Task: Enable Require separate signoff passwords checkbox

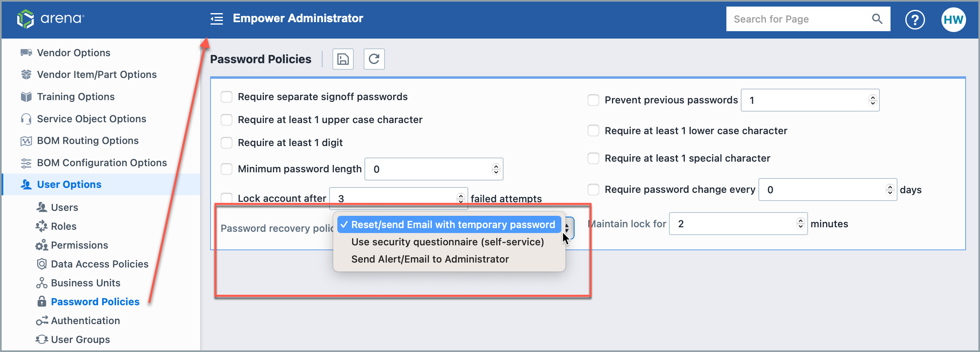Action: [227, 97]
